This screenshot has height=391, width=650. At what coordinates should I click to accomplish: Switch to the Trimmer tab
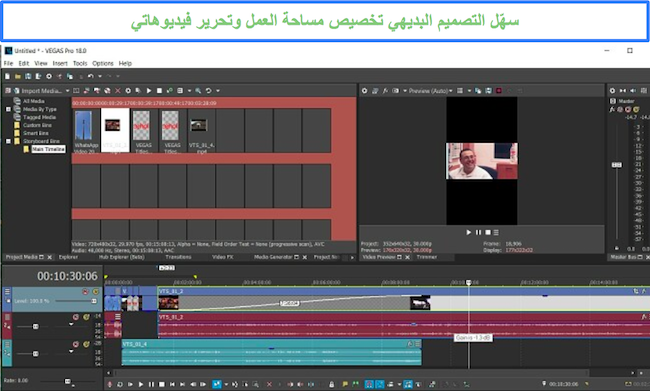coord(427,257)
